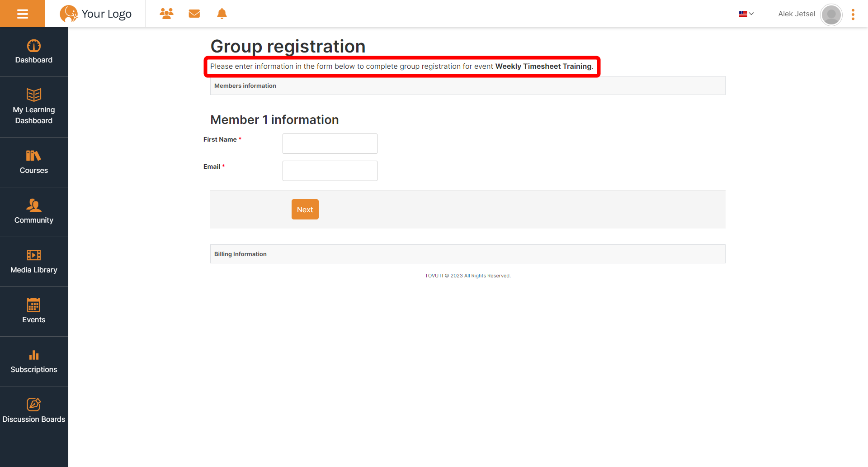Open Courses in the sidebar
868x467 pixels.
34,162
